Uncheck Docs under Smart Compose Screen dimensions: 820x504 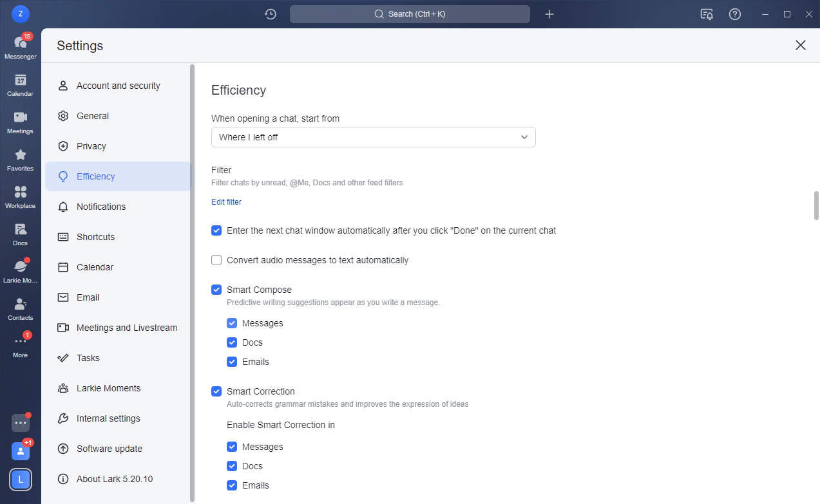pos(232,342)
